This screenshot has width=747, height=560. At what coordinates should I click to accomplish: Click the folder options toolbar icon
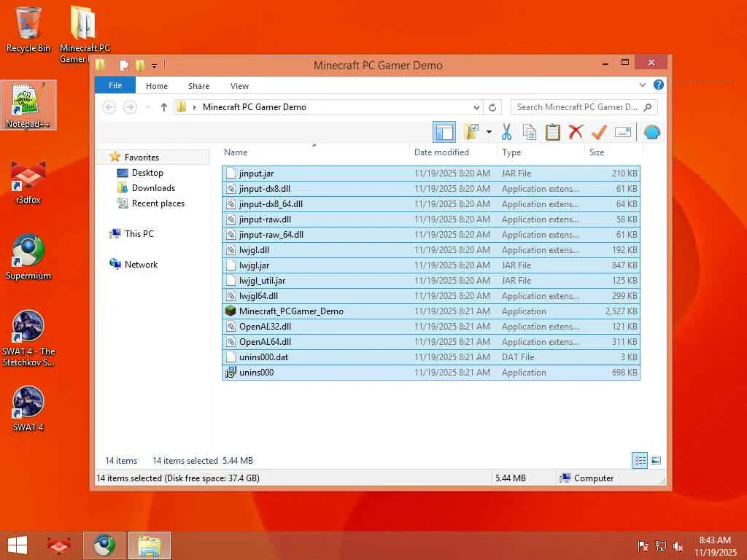(x=471, y=132)
